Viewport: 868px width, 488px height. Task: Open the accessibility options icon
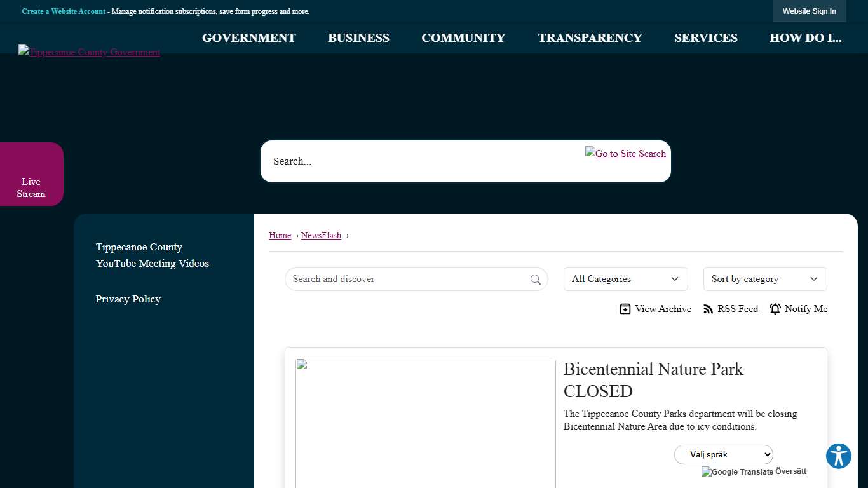click(x=838, y=456)
